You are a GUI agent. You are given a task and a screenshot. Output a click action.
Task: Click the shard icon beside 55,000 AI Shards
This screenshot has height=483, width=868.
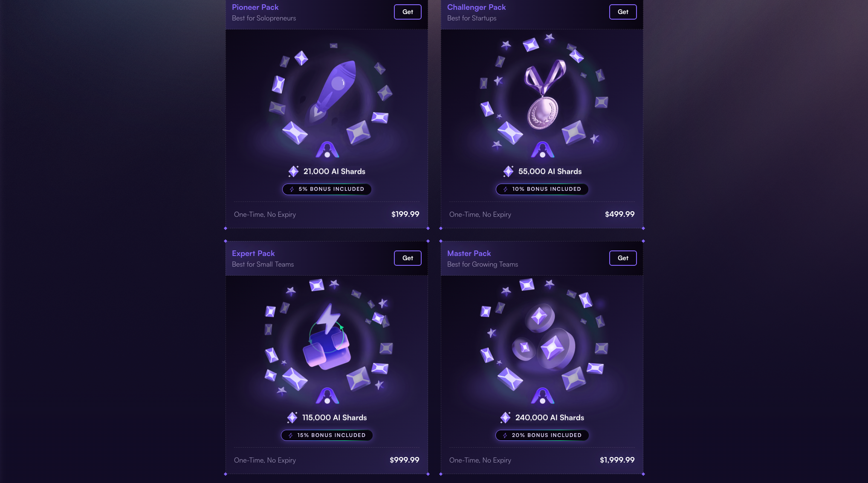point(508,172)
